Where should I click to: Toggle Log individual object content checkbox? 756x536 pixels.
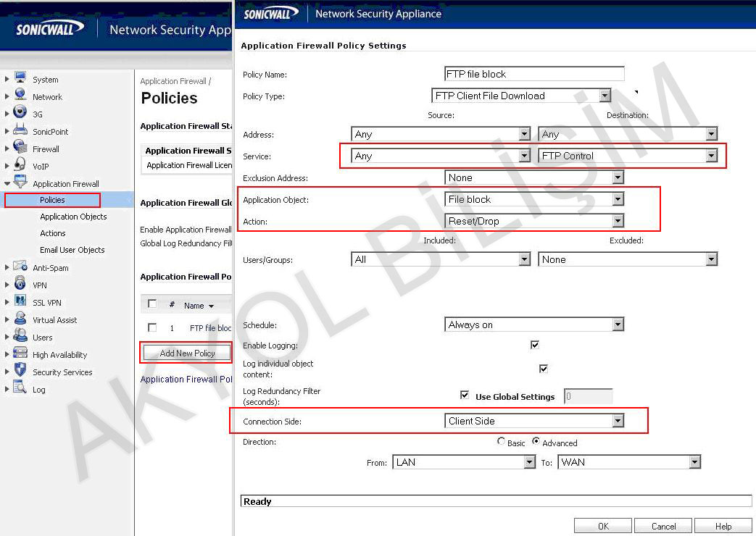click(x=544, y=369)
